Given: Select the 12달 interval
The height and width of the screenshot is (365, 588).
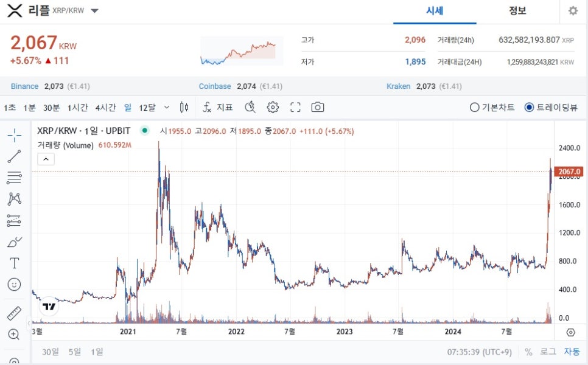Looking at the screenshot, I should pos(147,108).
